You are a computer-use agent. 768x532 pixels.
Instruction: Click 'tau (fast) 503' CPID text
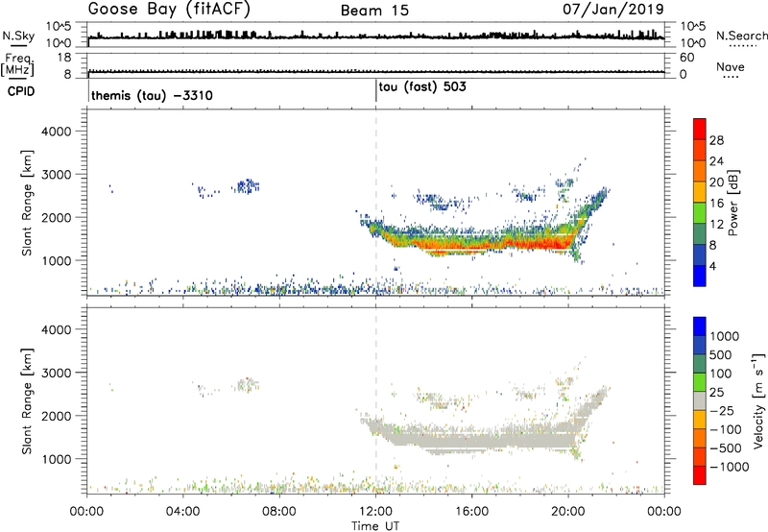click(422, 87)
